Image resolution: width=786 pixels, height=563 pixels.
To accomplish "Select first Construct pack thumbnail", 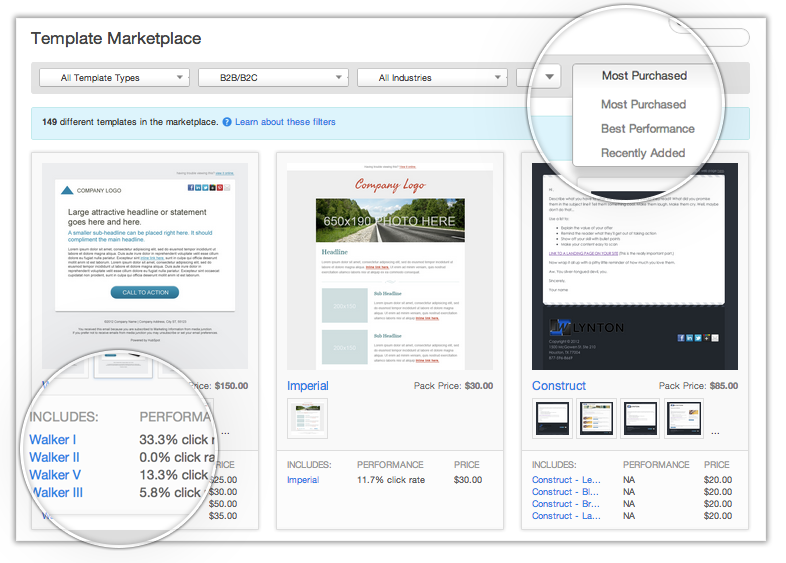I will [552, 419].
